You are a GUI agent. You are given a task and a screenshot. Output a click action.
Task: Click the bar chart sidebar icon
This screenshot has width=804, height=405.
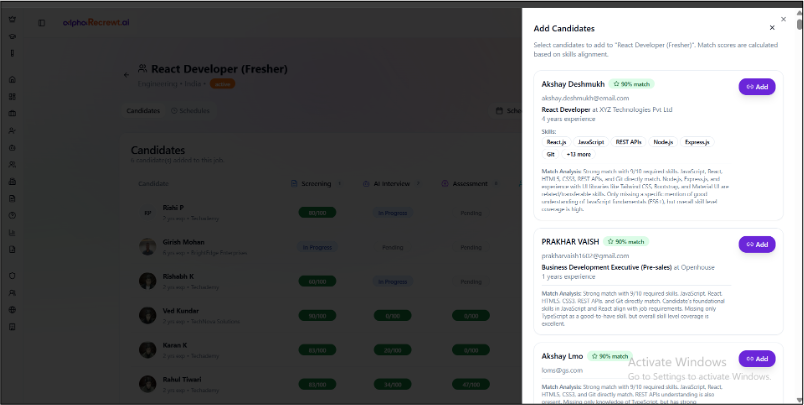(12, 233)
